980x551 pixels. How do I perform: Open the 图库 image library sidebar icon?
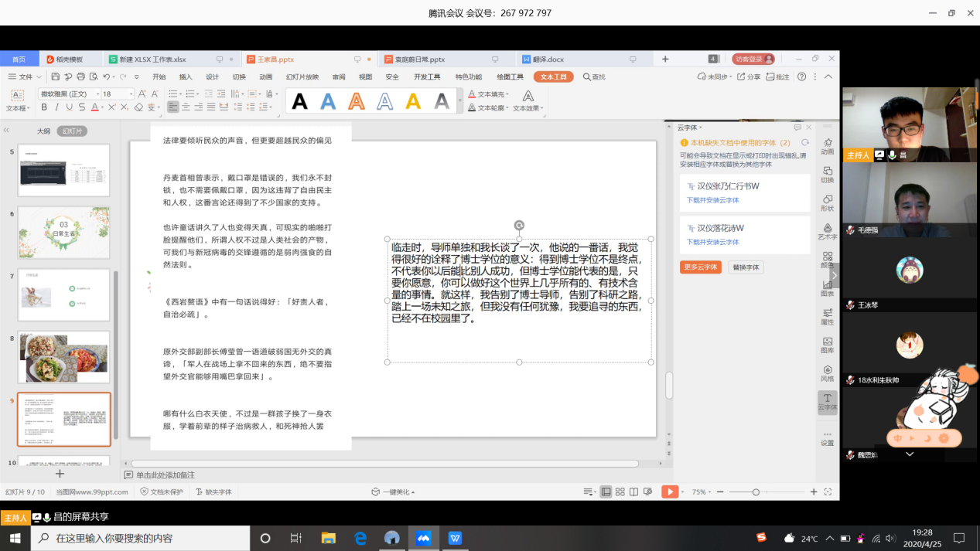click(x=827, y=345)
